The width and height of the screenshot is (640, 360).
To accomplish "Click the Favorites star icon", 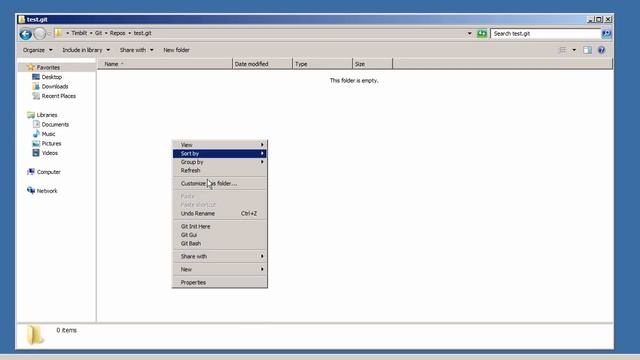I will (31, 67).
